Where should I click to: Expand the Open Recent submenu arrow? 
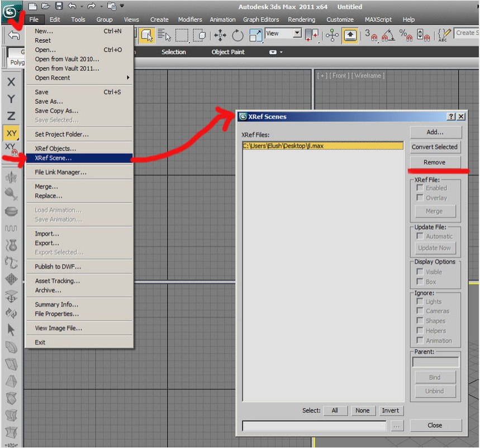click(x=128, y=78)
